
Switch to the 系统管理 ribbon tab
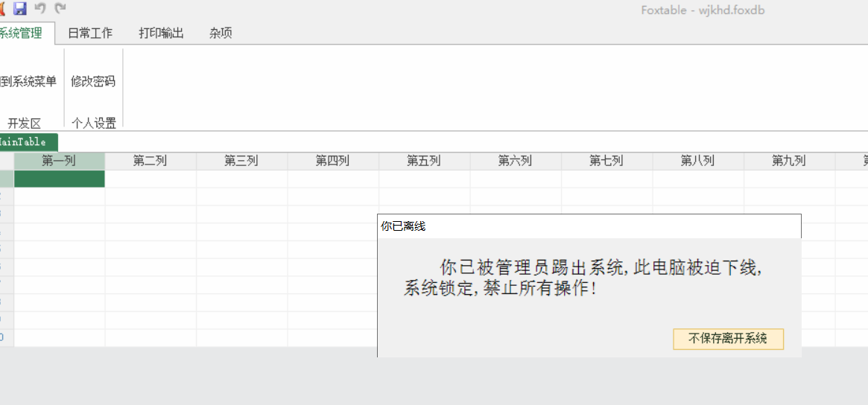pyautogui.click(x=21, y=34)
